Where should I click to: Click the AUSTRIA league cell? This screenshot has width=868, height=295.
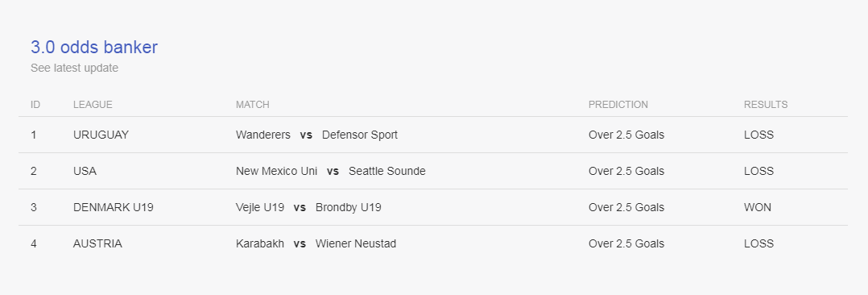coord(97,244)
